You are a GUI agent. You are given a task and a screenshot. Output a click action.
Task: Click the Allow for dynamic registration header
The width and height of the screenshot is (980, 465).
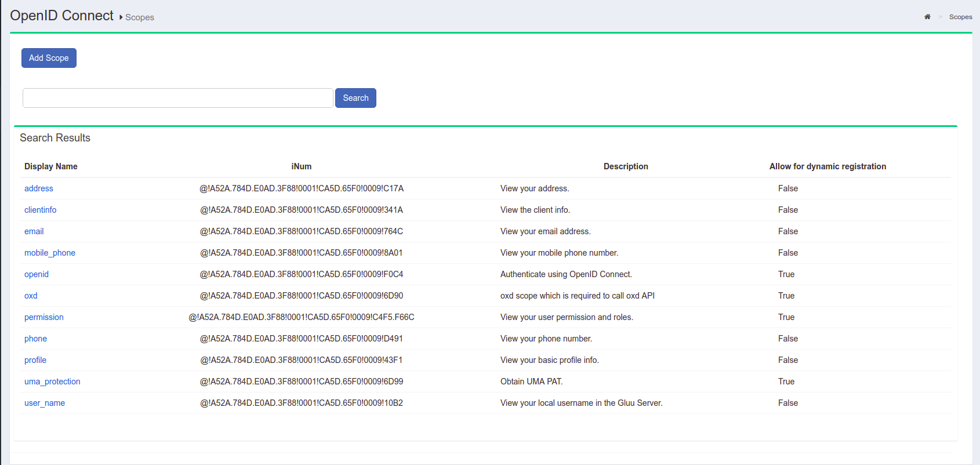[x=827, y=166]
